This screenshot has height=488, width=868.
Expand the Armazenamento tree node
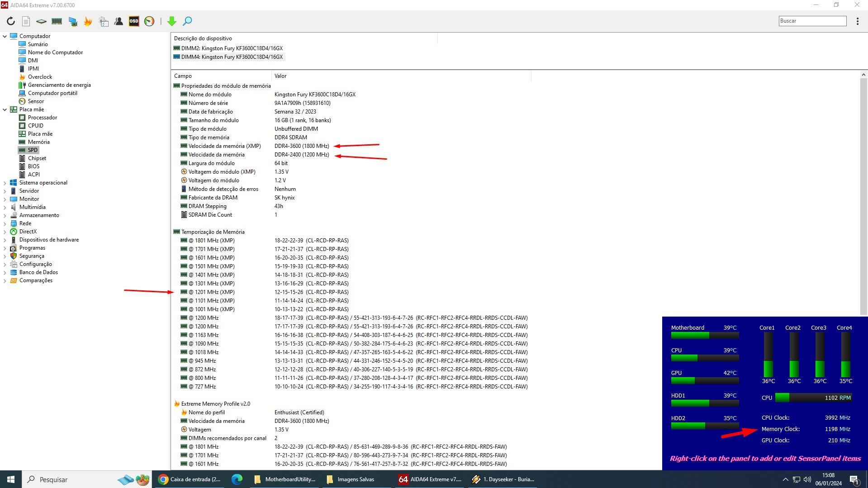[x=5, y=215]
